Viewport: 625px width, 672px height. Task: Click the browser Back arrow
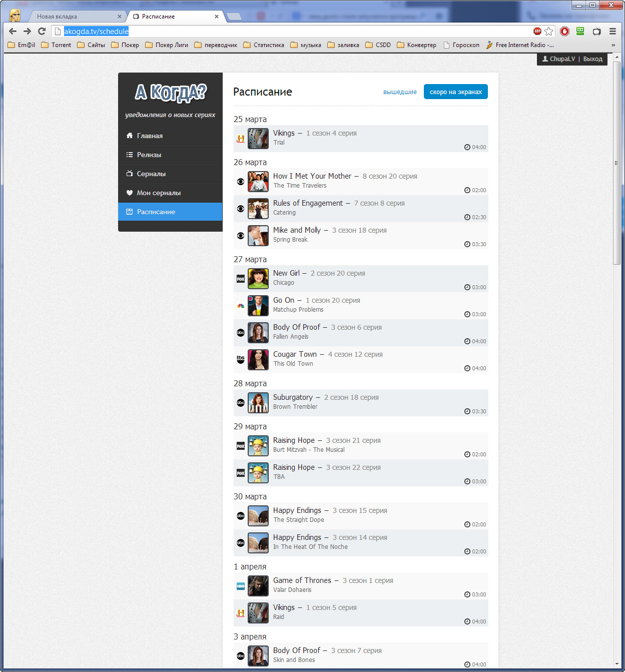[x=13, y=31]
